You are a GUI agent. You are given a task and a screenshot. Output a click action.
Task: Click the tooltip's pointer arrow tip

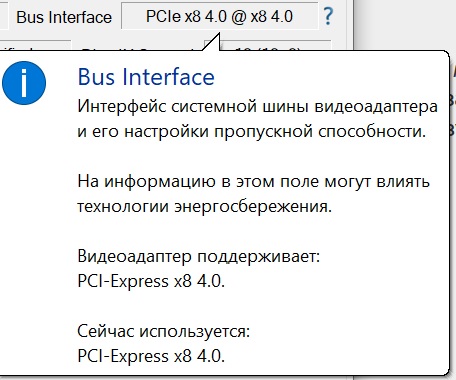[219, 35]
